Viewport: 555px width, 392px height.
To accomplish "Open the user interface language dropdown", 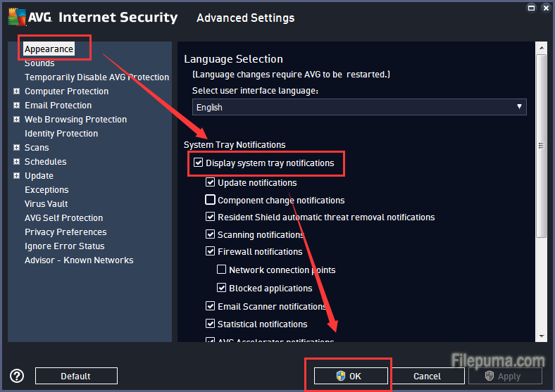I will tap(359, 107).
